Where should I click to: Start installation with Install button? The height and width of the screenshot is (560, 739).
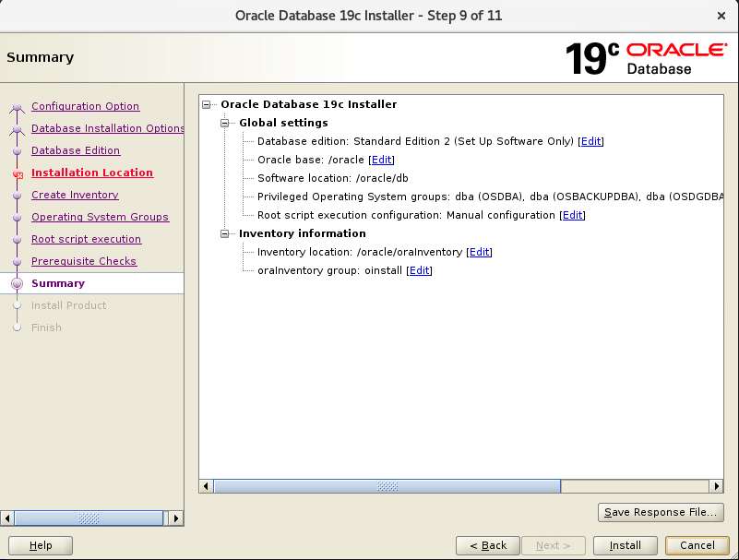(x=625, y=545)
